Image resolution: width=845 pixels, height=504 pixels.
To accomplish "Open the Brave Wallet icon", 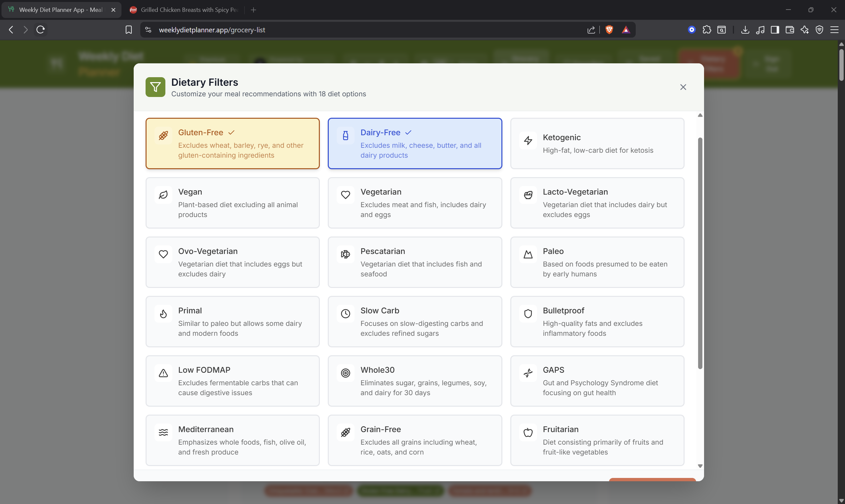I will point(790,30).
